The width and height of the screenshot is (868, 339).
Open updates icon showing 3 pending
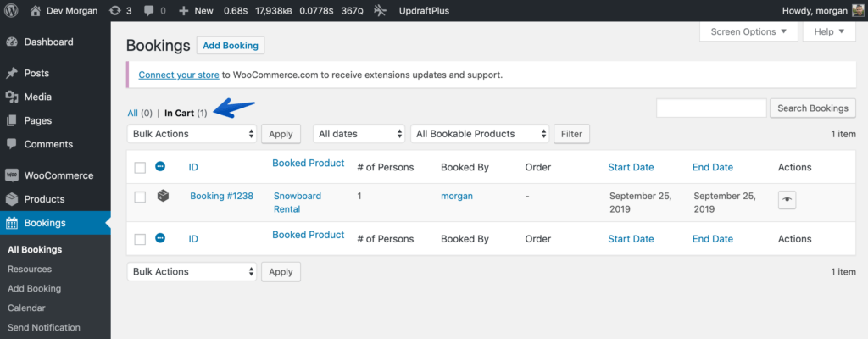point(120,10)
